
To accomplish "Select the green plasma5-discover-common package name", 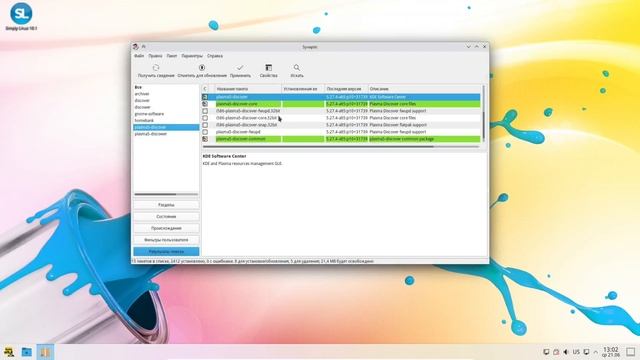I will coord(241,139).
